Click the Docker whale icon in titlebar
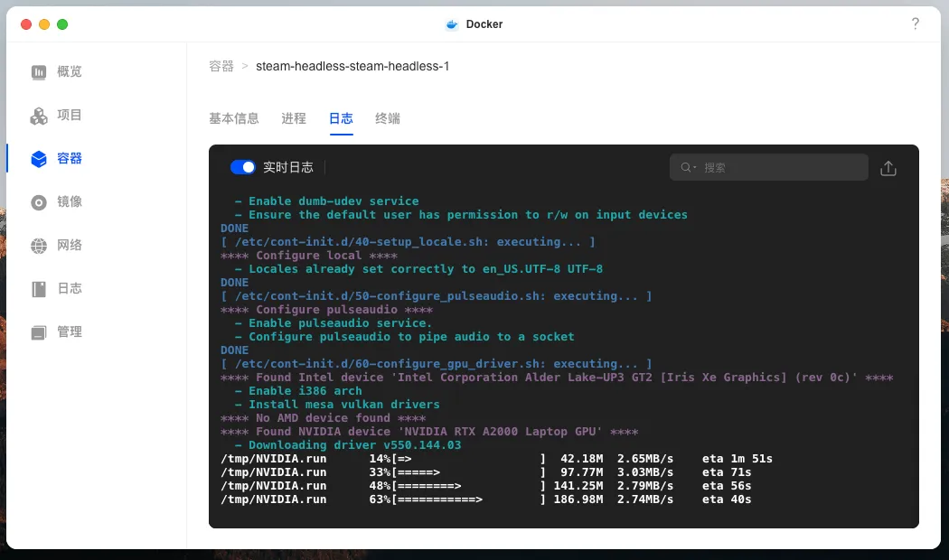 tap(451, 24)
